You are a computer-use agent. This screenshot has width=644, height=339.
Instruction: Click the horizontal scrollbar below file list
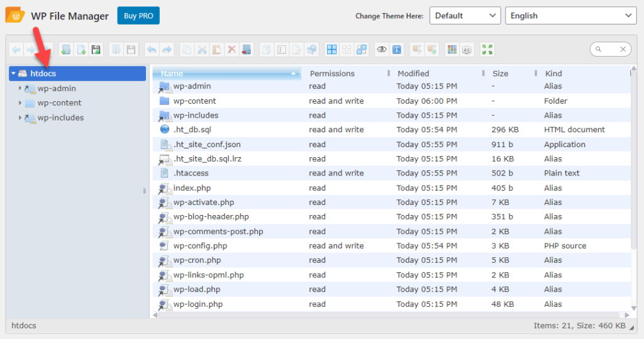tap(389, 315)
